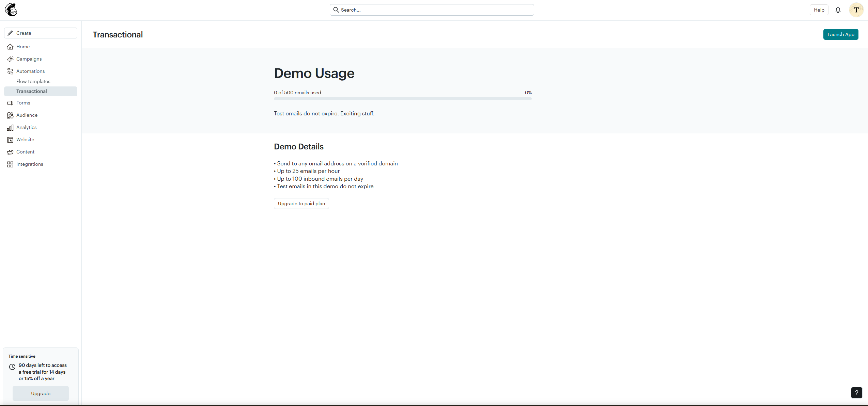Open Flow templates submenu item

[41, 81]
